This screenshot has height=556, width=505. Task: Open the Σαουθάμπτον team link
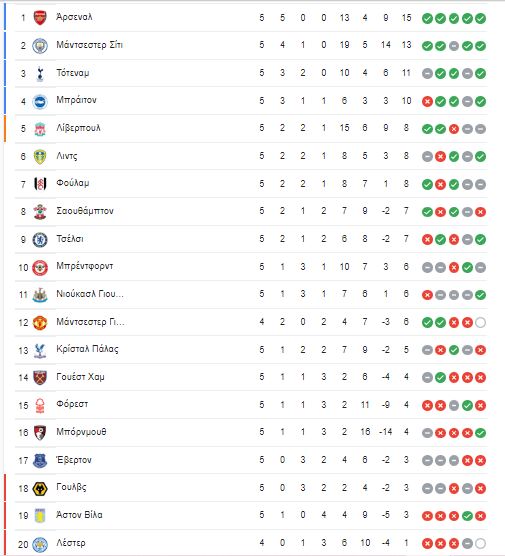[x=85, y=211]
